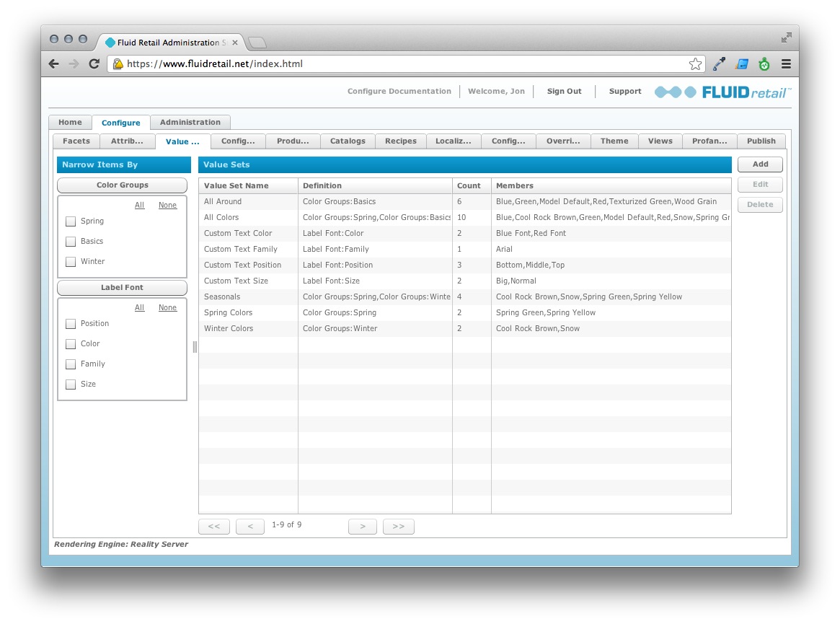The height and width of the screenshot is (624, 840).
Task: Click the browser back arrow
Action: point(53,63)
